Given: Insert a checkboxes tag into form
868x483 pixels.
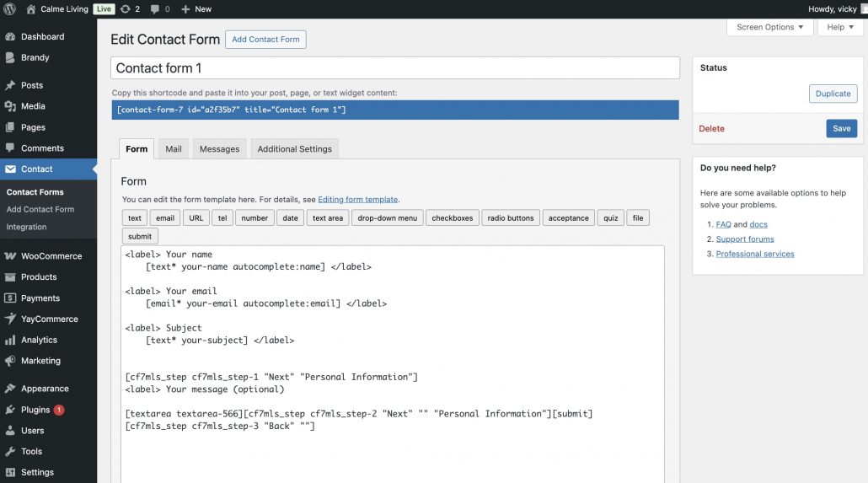Looking at the screenshot, I should pos(453,218).
